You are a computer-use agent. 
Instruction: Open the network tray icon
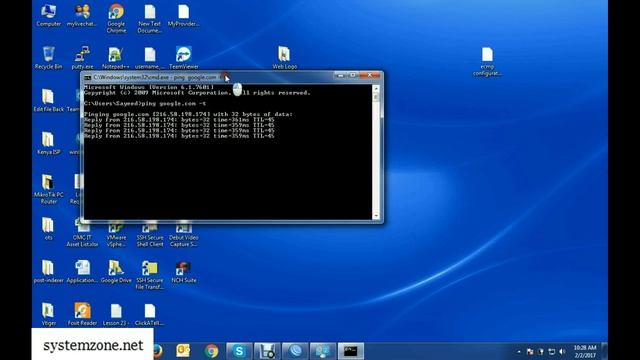click(552, 351)
